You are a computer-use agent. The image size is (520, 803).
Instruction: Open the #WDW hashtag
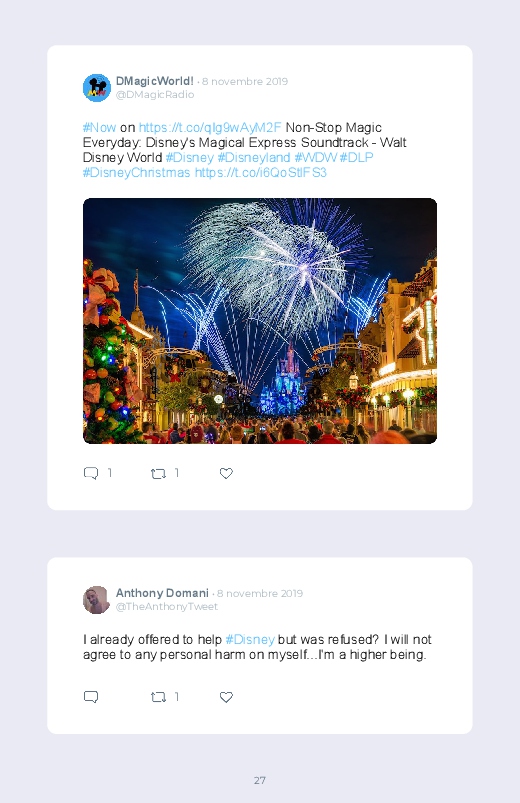pyautogui.click(x=316, y=157)
